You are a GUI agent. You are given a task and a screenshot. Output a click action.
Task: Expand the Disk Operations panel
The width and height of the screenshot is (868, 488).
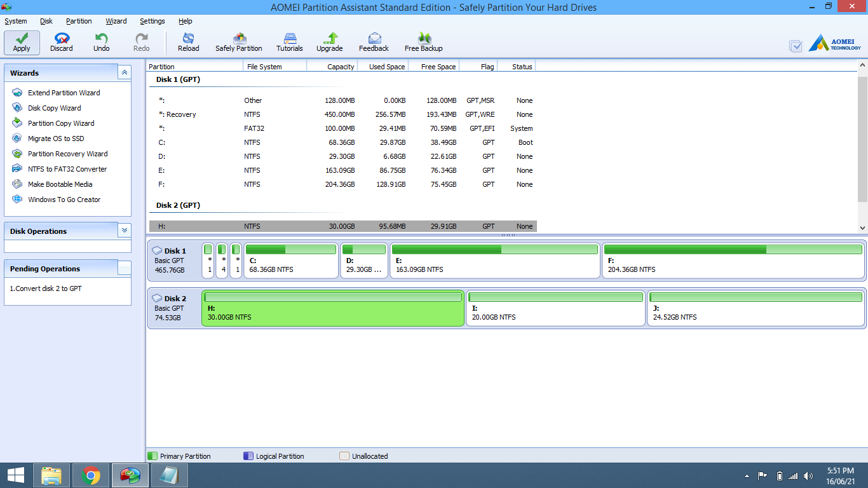coord(125,231)
